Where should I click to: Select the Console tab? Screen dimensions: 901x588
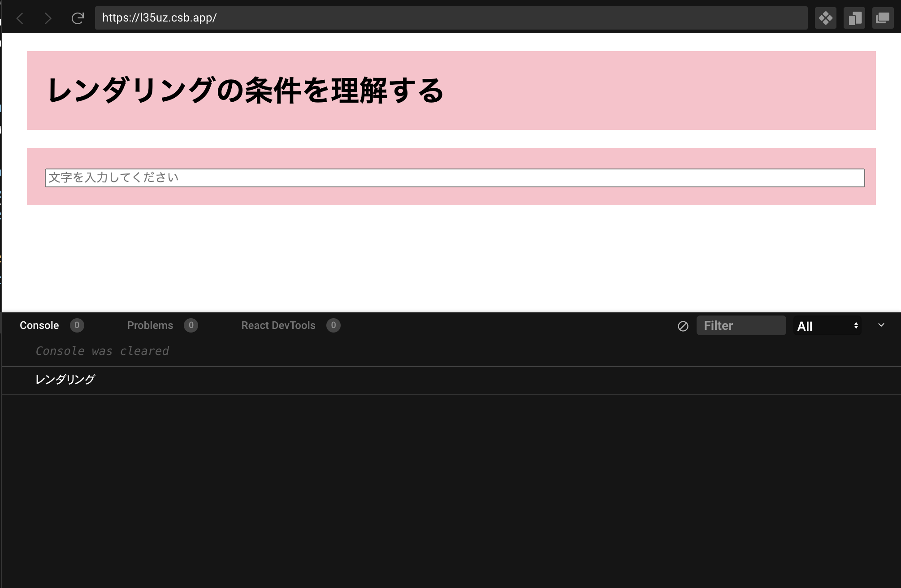click(x=39, y=325)
